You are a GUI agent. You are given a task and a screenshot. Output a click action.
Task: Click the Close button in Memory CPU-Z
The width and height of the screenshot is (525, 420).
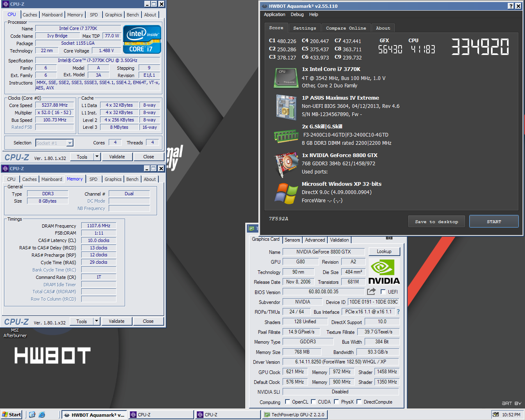148,321
